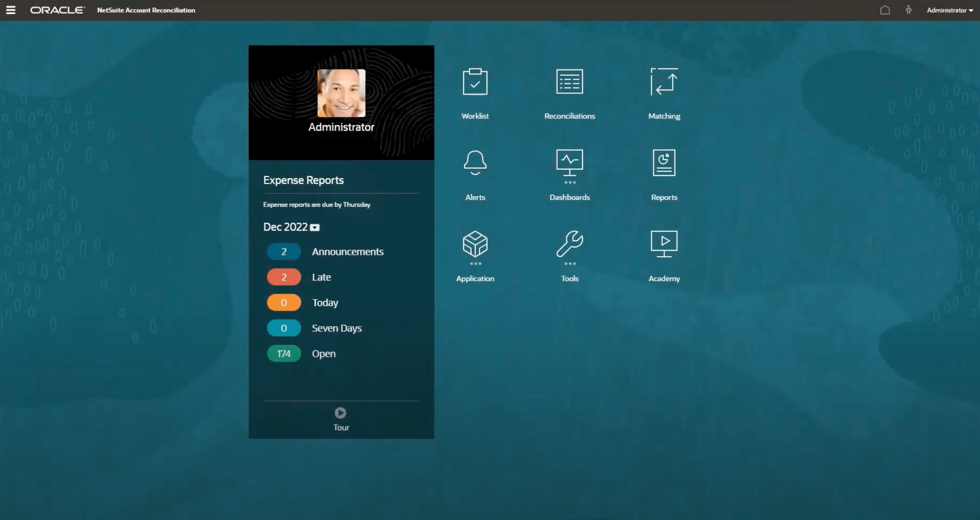The height and width of the screenshot is (520, 980).
Task: Open the hamburger navigator menu
Action: coord(11,10)
